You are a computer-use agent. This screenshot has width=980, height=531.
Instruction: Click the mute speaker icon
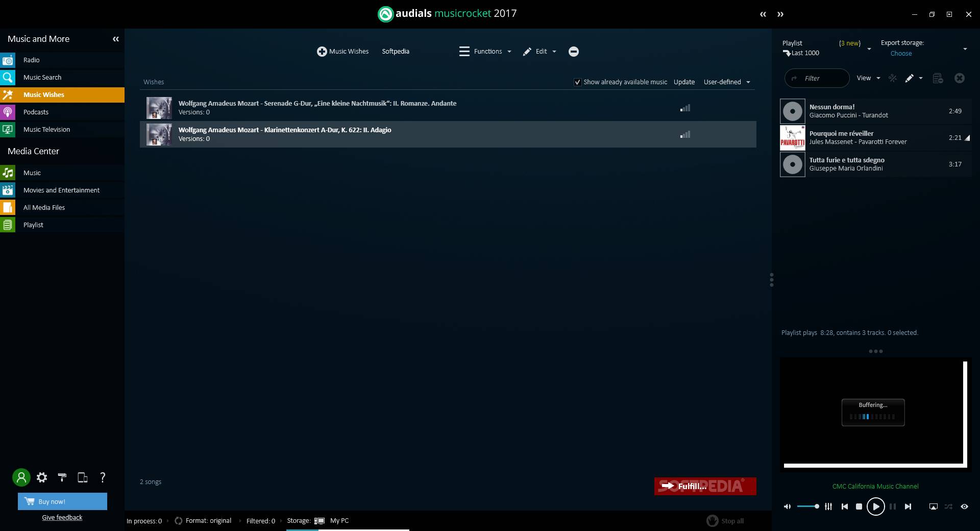tap(788, 506)
